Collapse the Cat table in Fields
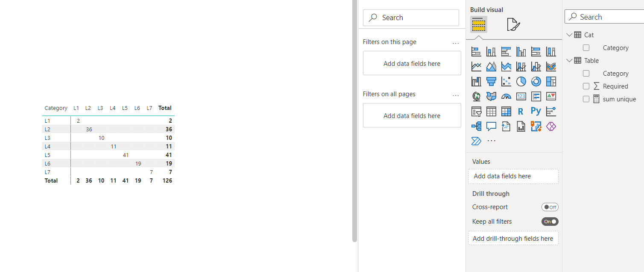 coord(569,35)
